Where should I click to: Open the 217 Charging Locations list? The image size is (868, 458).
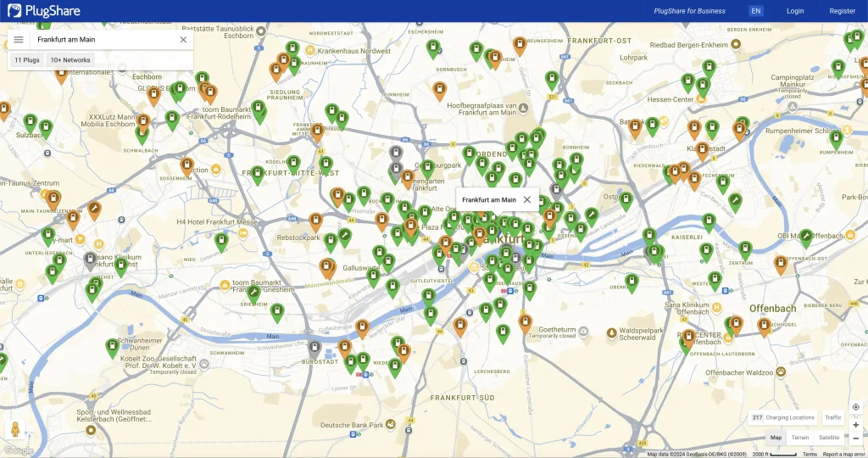(x=782, y=417)
